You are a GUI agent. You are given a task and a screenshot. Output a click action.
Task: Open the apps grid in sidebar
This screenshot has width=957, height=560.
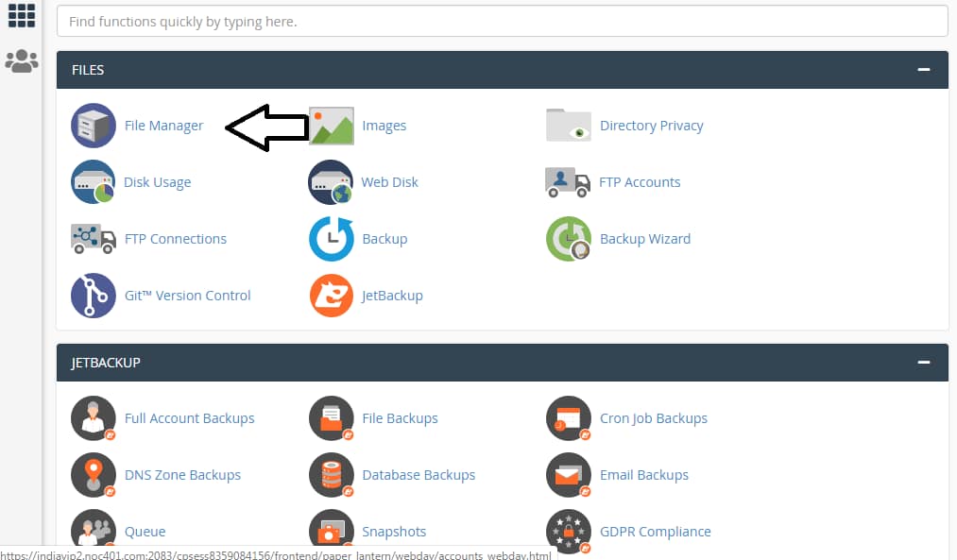click(x=21, y=15)
